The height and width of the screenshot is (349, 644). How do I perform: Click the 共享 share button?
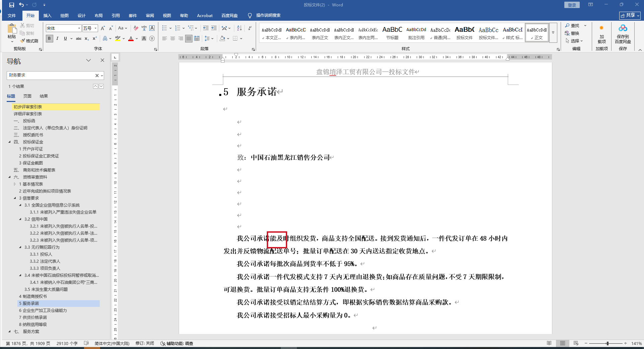(x=630, y=15)
